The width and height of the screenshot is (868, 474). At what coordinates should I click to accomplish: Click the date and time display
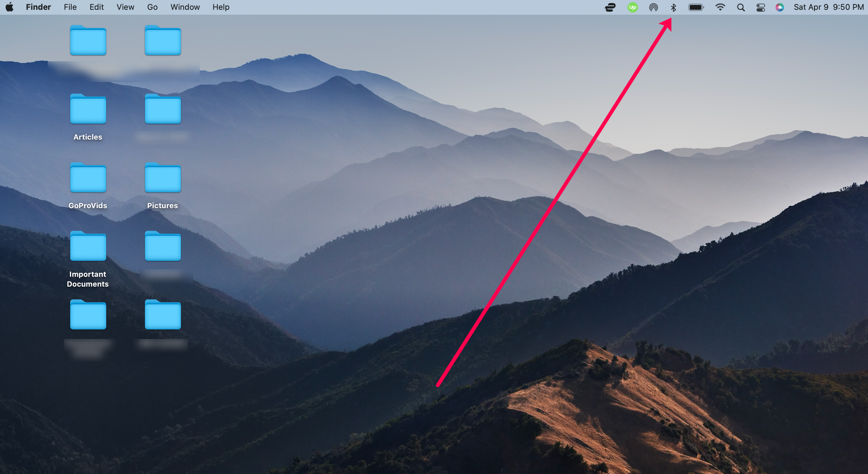coord(828,7)
